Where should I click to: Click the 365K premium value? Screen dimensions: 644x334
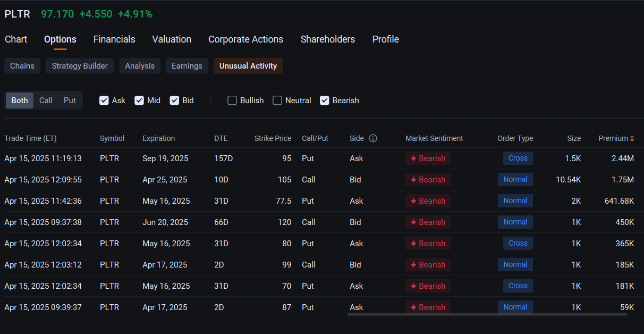(625, 244)
